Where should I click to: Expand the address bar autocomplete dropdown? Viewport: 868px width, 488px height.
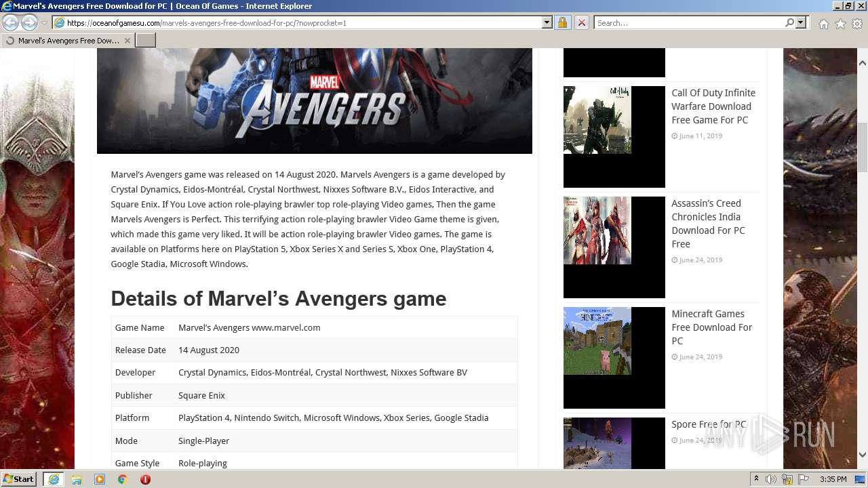click(547, 22)
